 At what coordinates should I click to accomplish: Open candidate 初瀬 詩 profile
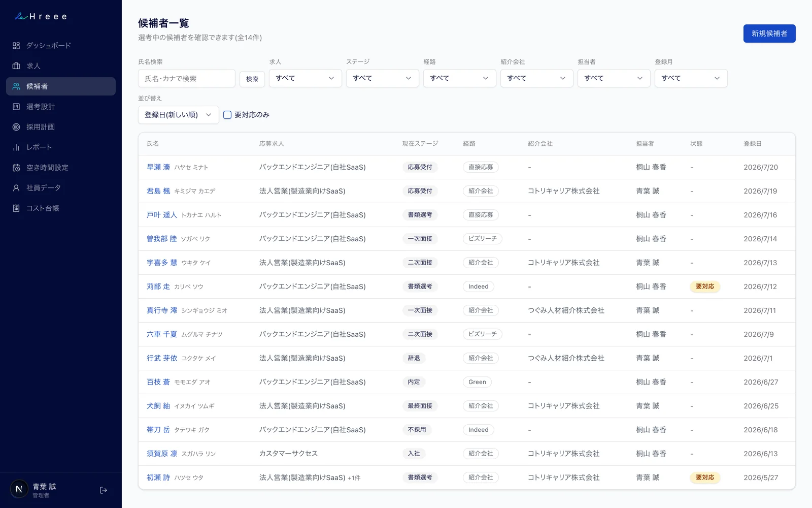point(158,478)
